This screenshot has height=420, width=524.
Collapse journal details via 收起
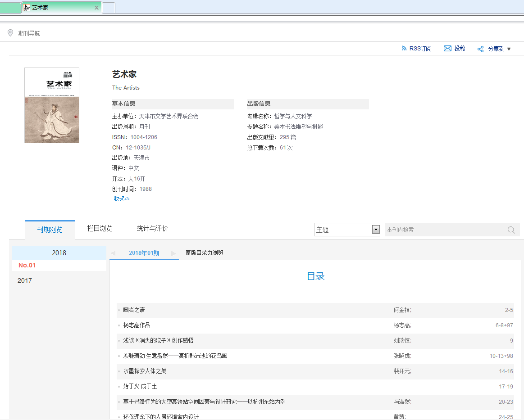(121, 199)
